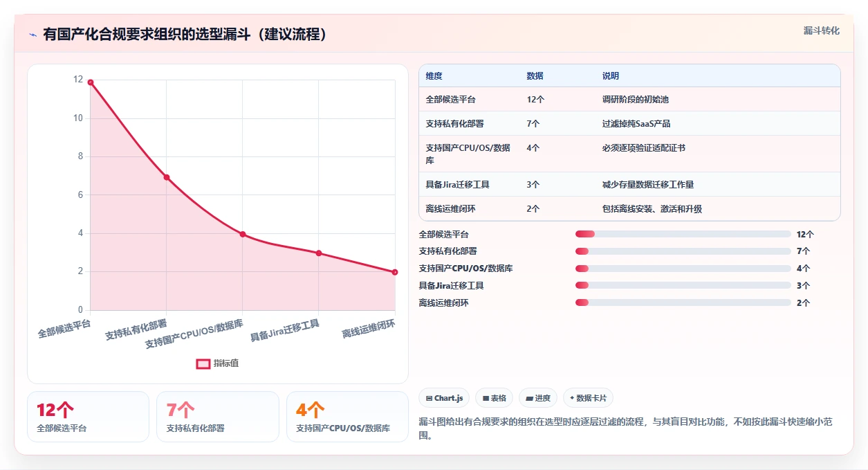Viewport: 868px width, 470px height.
Task: Click the lightning icon beside the title
Action: click(x=33, y=35)
